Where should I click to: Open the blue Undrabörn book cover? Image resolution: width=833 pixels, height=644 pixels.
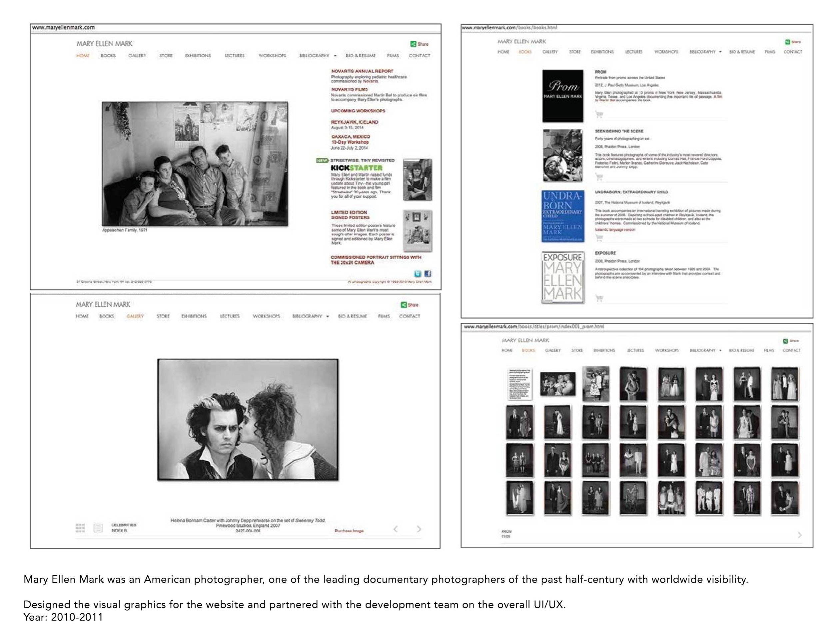(x=563, y=216)
